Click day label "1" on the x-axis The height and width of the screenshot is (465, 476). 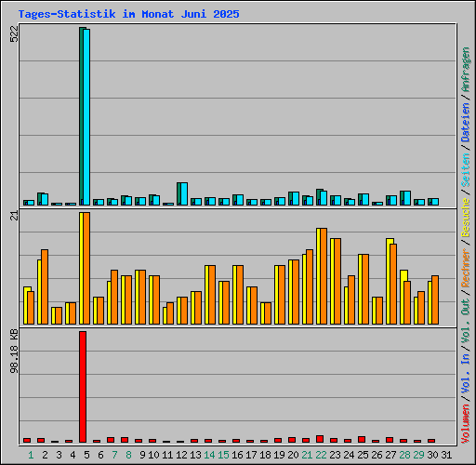pyautogui.click(x=31, y=455)
